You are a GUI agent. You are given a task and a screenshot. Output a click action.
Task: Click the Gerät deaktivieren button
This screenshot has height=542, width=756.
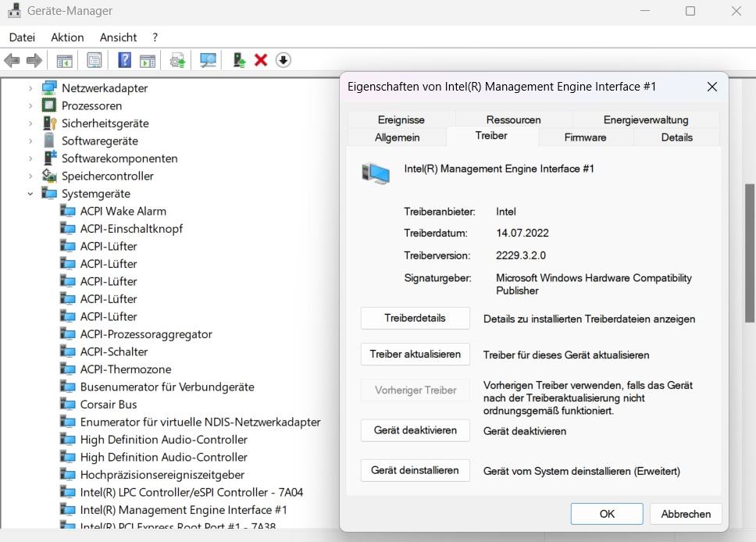coord(415,430)
